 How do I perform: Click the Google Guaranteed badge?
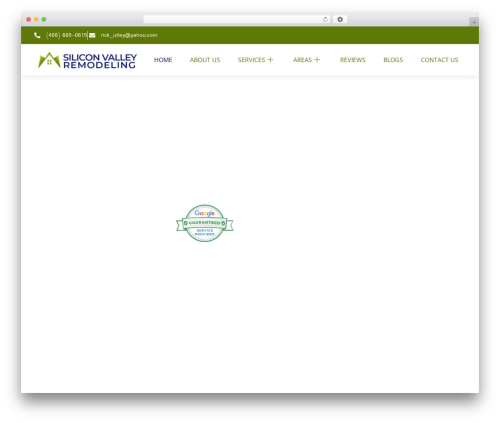pyautogui.click(x=205, y=223)
